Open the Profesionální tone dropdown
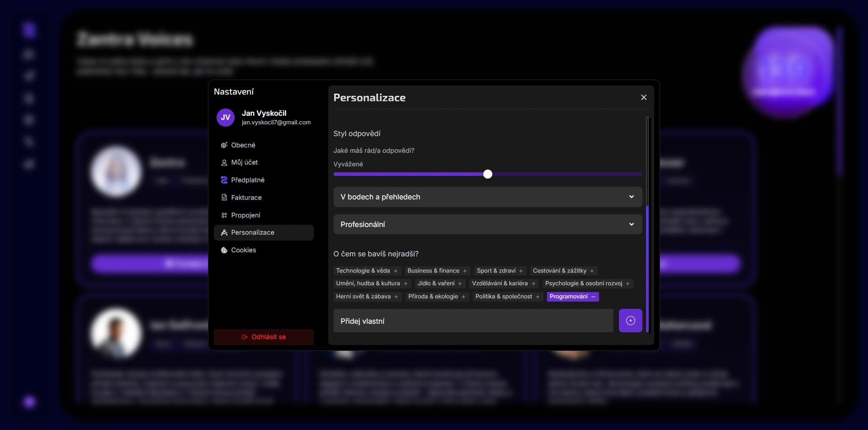Viewport: 868px width, 430px height. (x=487, y=225)
